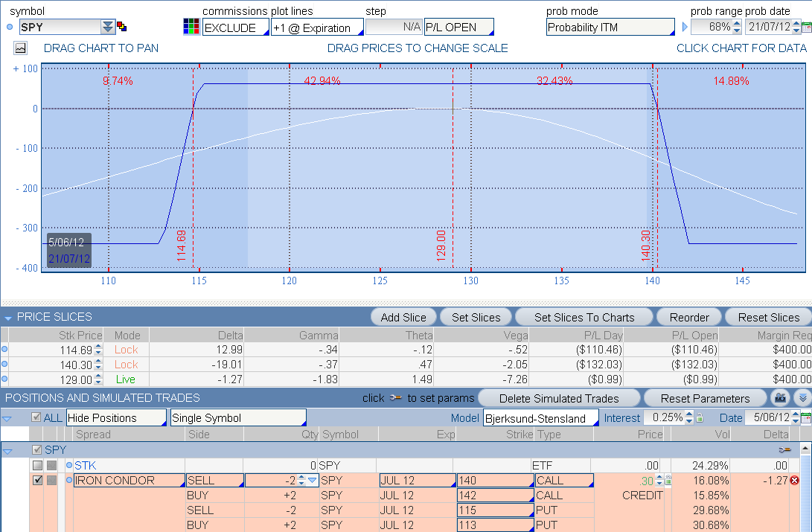The width and height of the screenshot is (812, 532).
Task: Open the plot lines '+1 @ Expiration' dropdown
Action: pos(317,28)
